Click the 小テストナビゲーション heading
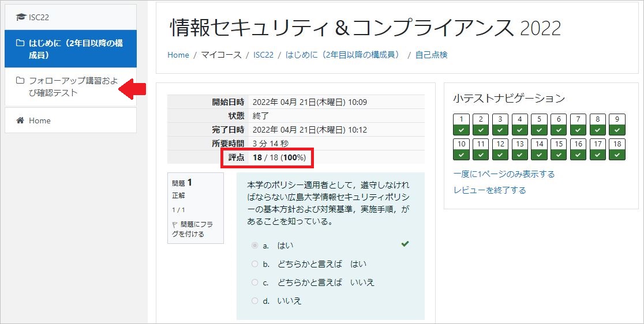 point(510,99)
